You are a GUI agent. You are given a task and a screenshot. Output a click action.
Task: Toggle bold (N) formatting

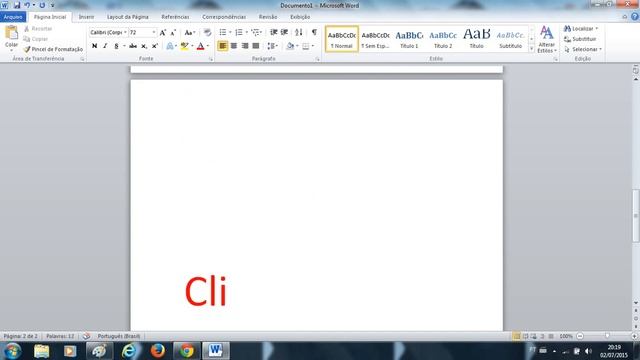94,46
